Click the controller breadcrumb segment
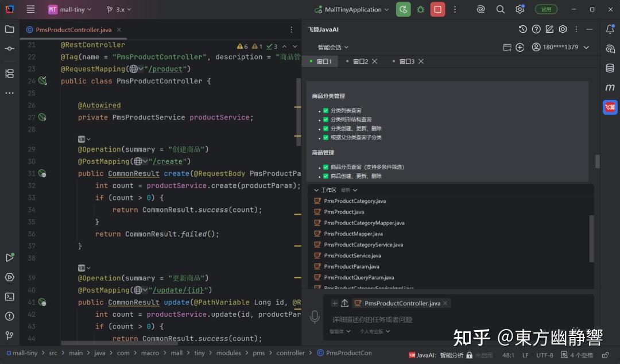This screenshot has height=364, width=620. (290, 353)
